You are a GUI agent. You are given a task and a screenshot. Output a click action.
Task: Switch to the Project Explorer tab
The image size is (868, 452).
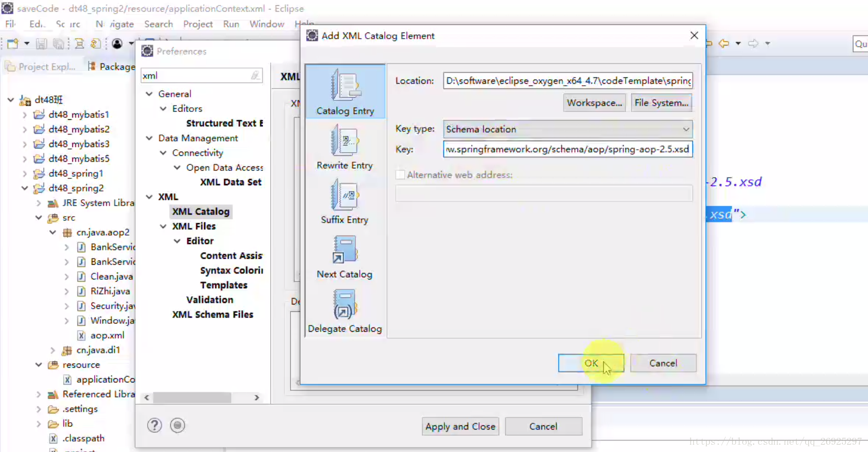tap(41, 66)
